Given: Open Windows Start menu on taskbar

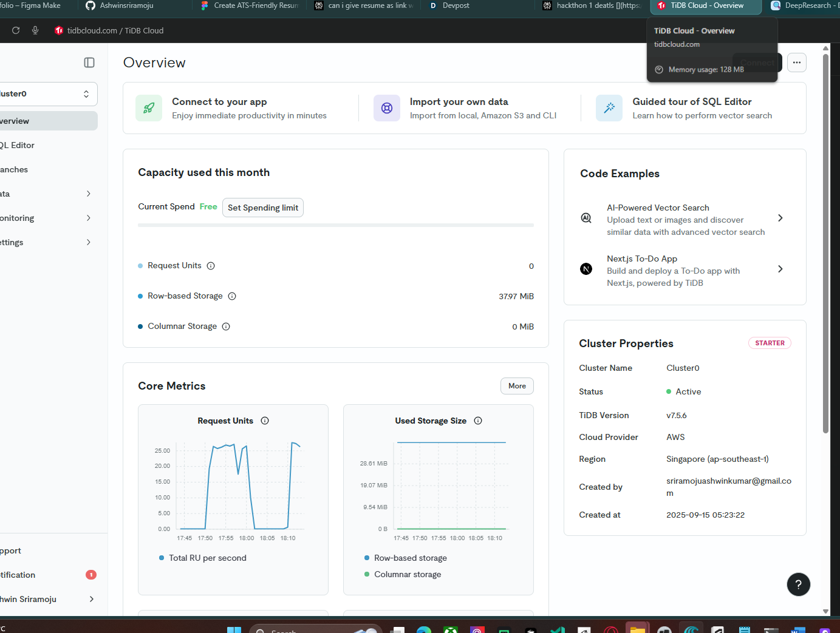Looking at the screenshot, I should [x=234, y=631].
